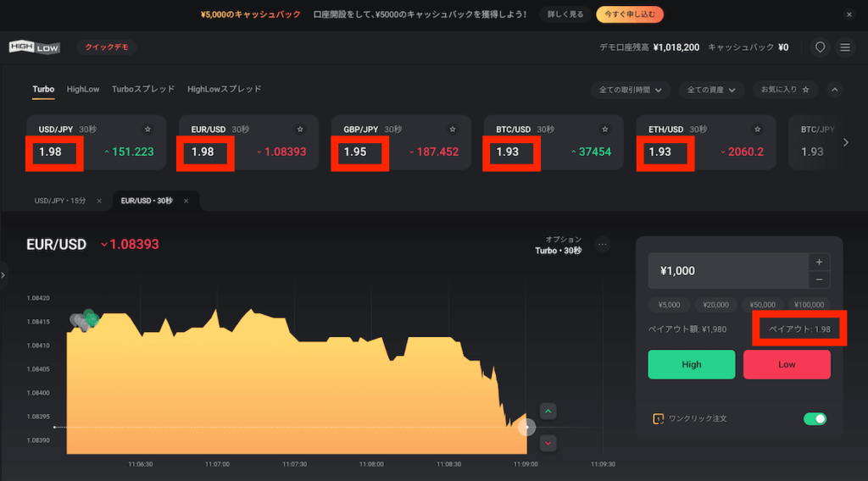Click the red down arrow on chart
This screenshot has width=868, height=481.
[548, 443]
